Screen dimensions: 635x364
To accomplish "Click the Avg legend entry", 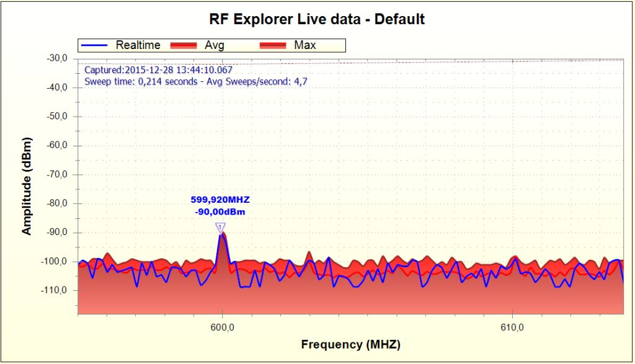I will pos(197,45).
